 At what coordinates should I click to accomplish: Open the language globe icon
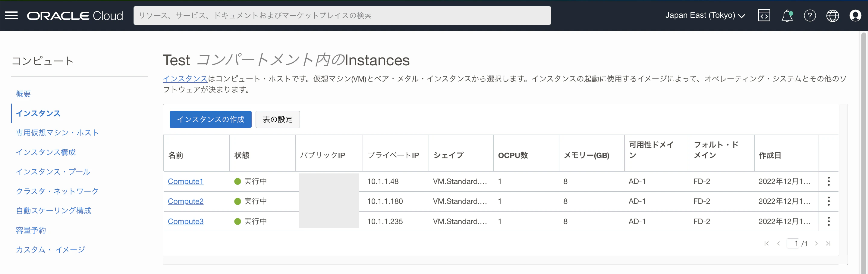[832, 15]
